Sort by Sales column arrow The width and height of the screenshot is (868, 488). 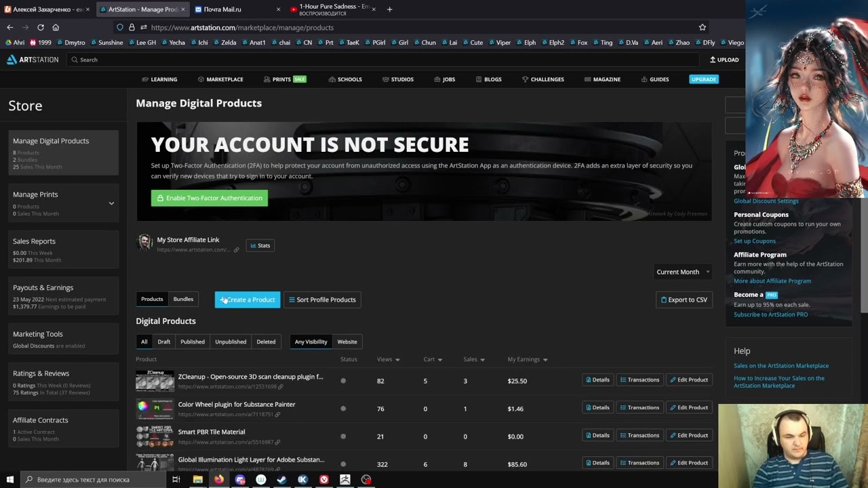pos(482,360)
